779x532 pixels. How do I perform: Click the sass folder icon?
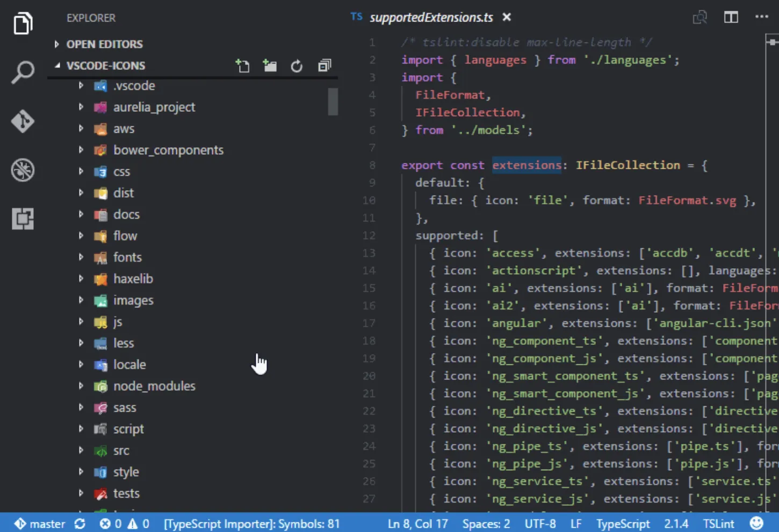pyautogui.click(x=100, y=407)
